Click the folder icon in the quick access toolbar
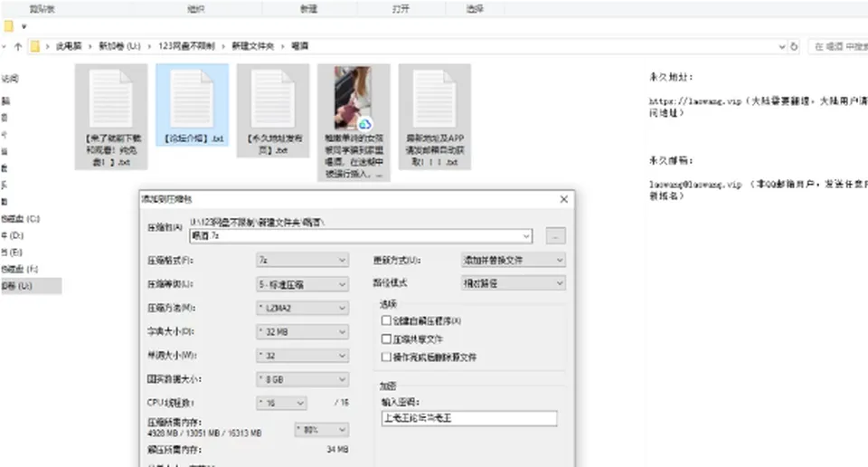Viewport: 868px width, 467px height. tap(8, 26)
